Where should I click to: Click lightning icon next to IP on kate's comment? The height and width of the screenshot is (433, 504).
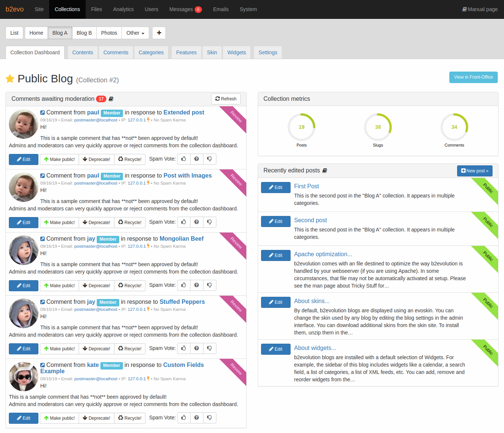pos(148,379)
